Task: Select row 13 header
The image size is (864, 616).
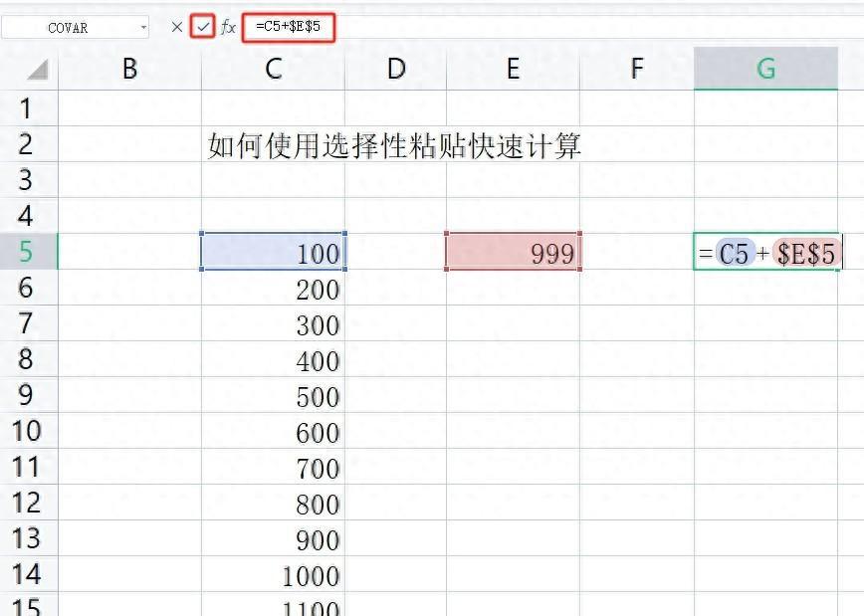Action: click(x=29, y=537)
